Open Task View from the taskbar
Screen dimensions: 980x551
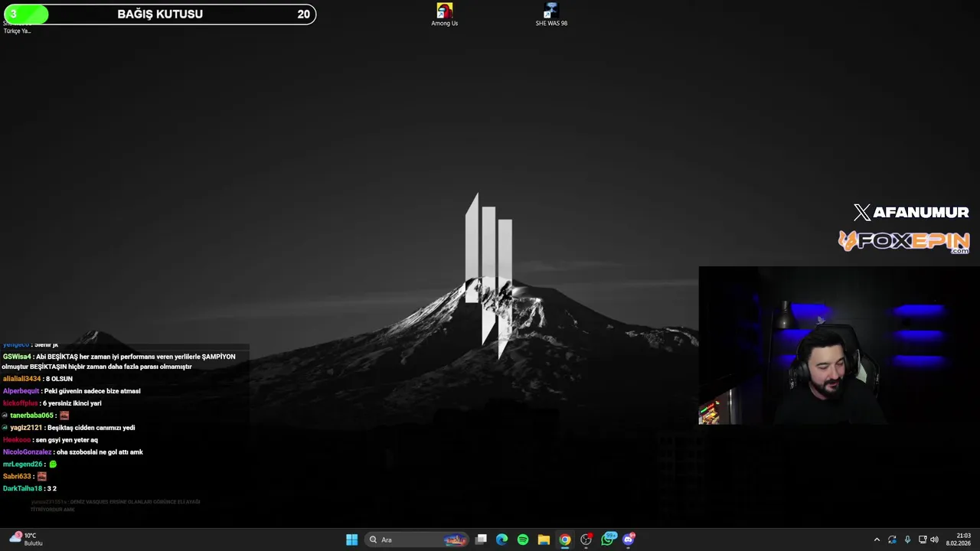click(x=481, y=540)
